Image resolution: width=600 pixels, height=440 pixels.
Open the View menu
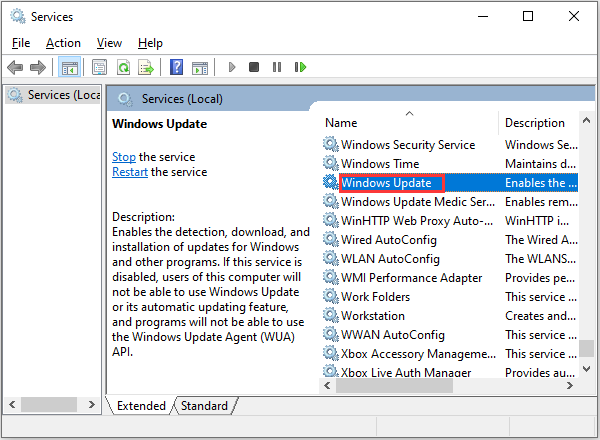[109, 43]
